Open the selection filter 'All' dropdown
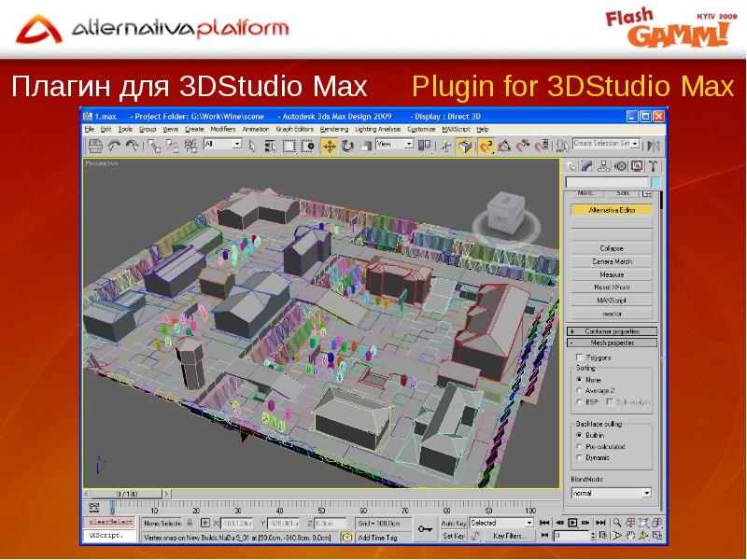 [x=222, y=144]
